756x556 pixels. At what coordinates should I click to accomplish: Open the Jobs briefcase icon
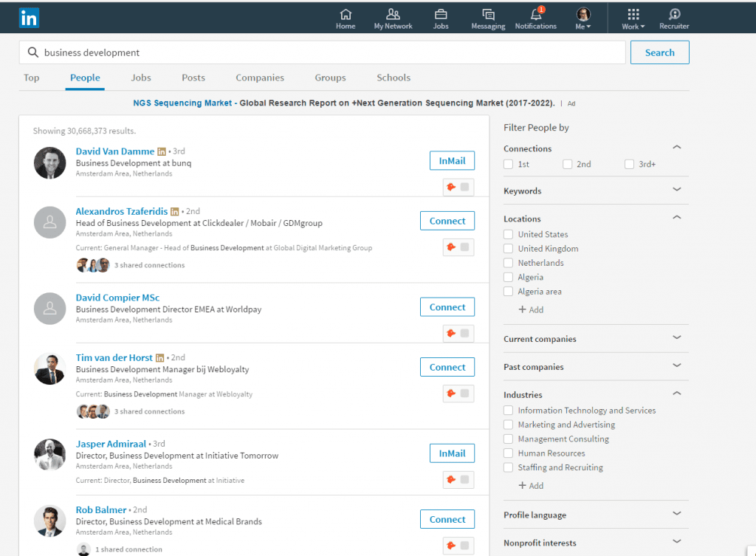pyautogui.click(x=441, y=15)
